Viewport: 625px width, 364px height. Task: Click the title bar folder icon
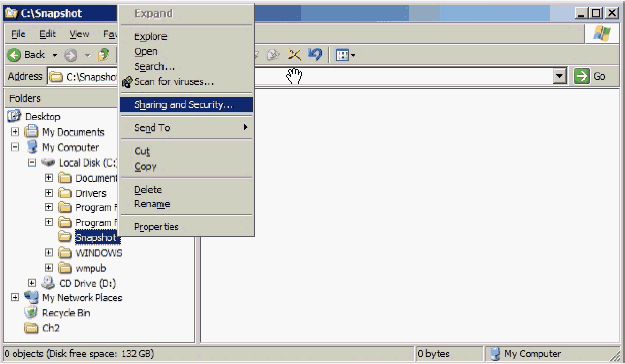(x=11, y=13)
